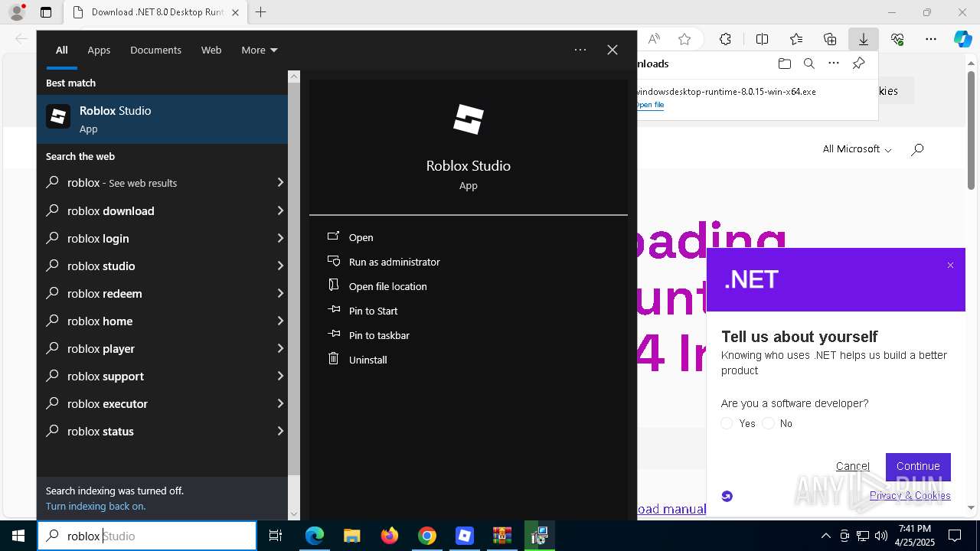
Task: Click Continue in the .NET survey
Action: [918, 466]
